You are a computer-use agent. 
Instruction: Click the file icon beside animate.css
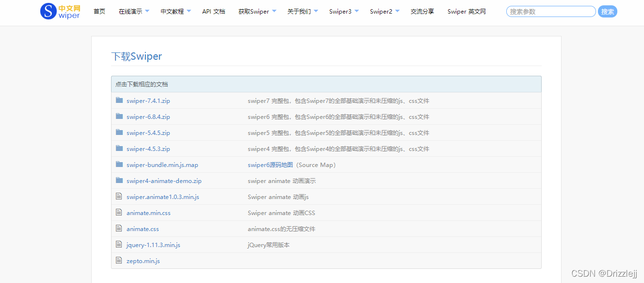pyautogui.click(x=119, y=229)
